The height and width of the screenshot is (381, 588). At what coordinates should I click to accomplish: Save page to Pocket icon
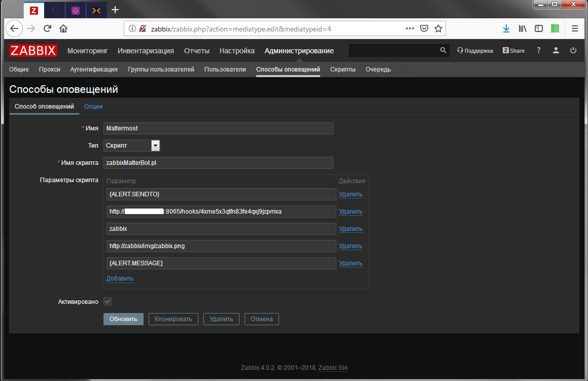click(x=424, y=28)
